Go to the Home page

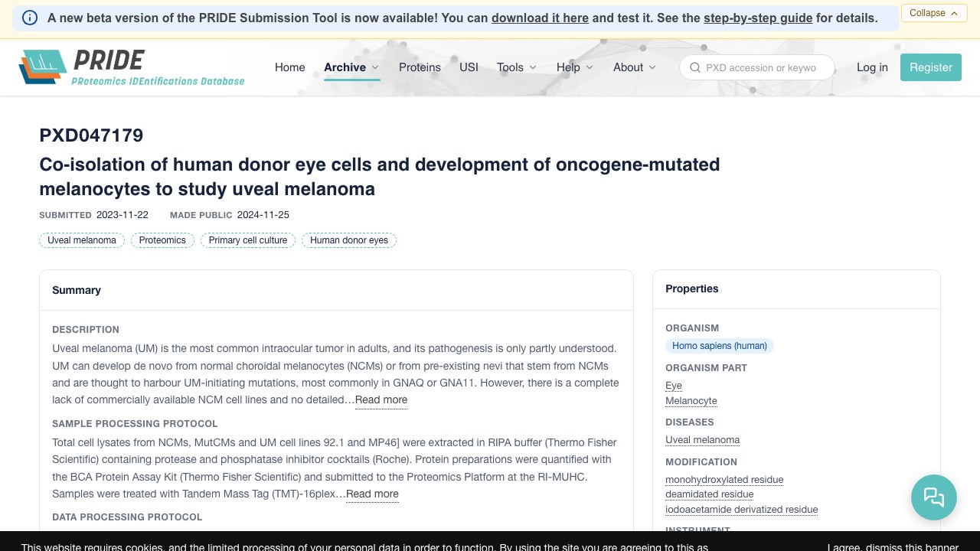(x=290, y=67)
